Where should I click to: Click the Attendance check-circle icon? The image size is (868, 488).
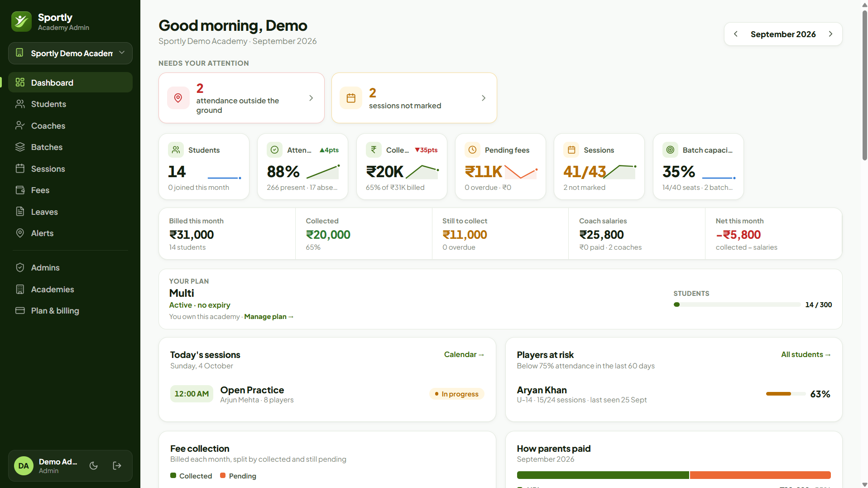coord(274,150)
